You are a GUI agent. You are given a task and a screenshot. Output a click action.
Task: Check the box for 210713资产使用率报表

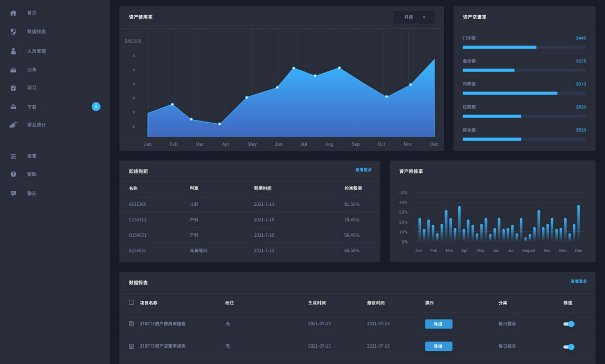(131, 323)
